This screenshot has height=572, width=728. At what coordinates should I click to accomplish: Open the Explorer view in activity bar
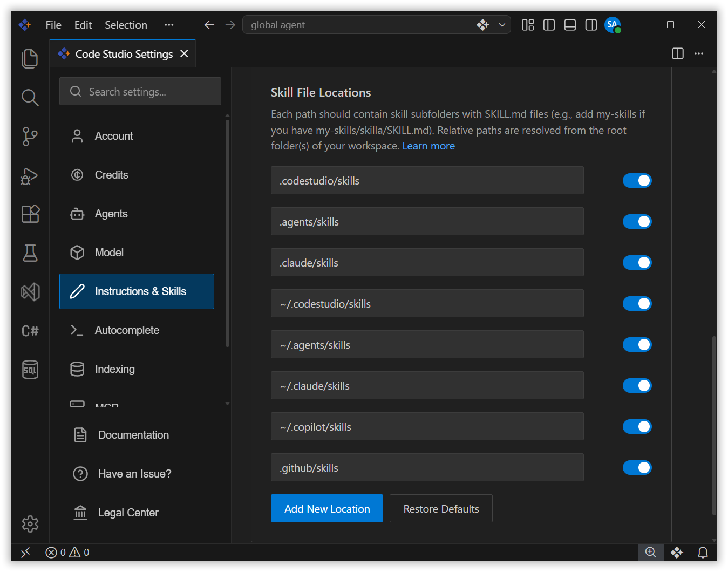pos(30,58)
